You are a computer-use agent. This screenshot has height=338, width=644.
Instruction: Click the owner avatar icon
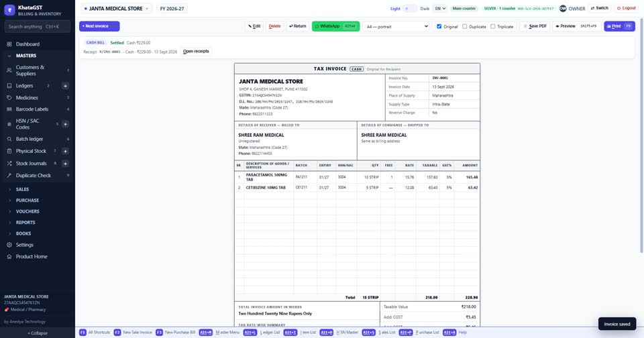tap(563, 8)
